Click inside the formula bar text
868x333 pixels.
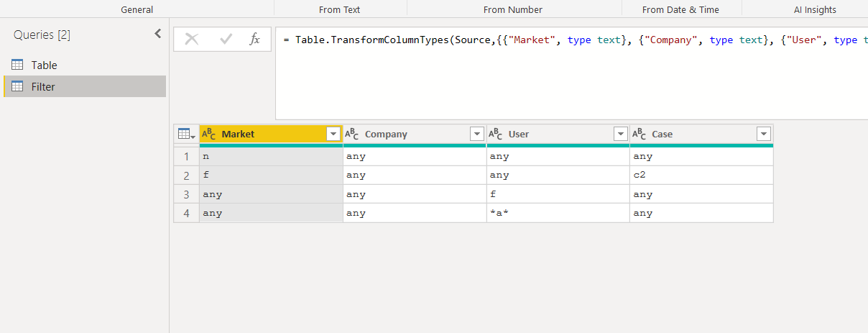point(571,40)
